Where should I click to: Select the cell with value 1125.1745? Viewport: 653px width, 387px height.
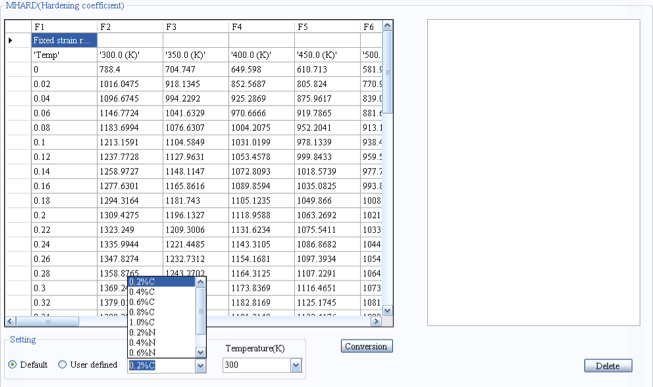[x=327, y=303]
